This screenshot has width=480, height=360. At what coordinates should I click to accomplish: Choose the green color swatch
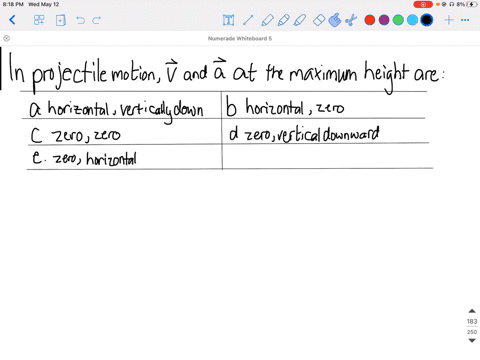coord(398,20)
